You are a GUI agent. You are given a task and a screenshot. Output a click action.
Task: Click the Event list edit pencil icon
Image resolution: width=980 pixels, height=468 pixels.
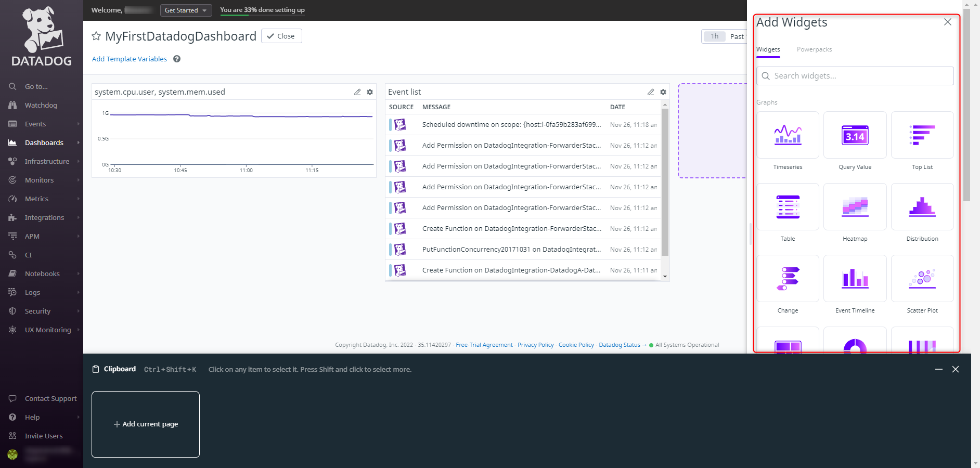click(x=651, y=92)
